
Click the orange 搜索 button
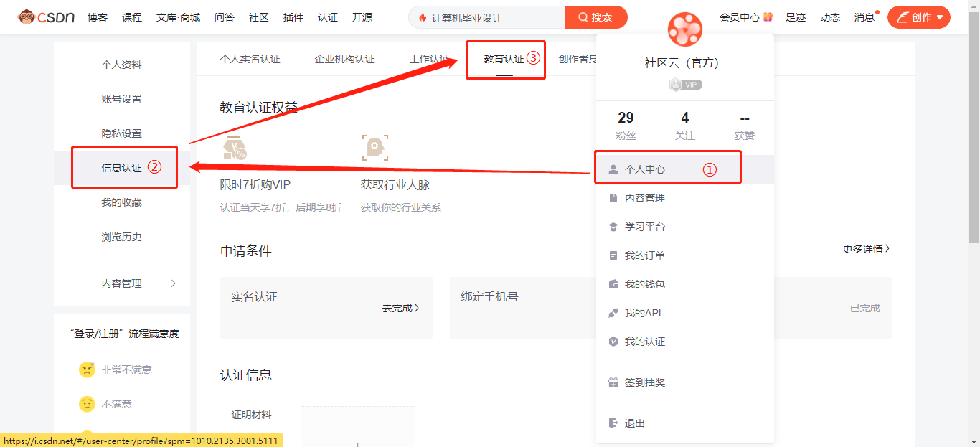click(x=596, y=17)
